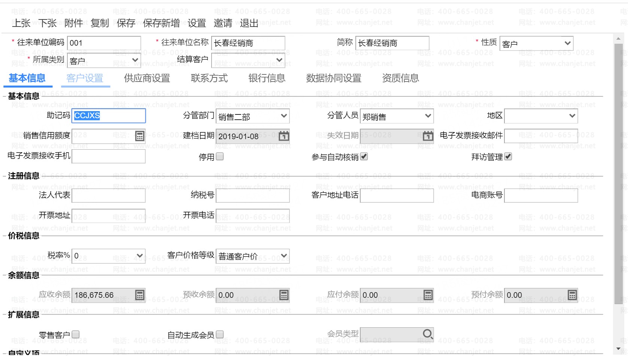The image size is (628, 364).
Task: Collapse the 价税信息 section header
Action: (24, 236)
